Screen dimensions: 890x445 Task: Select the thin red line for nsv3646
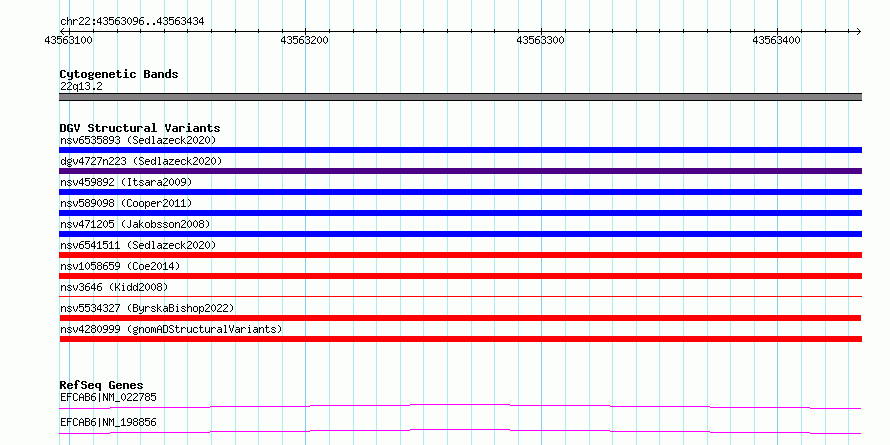(x=460, y=296)
